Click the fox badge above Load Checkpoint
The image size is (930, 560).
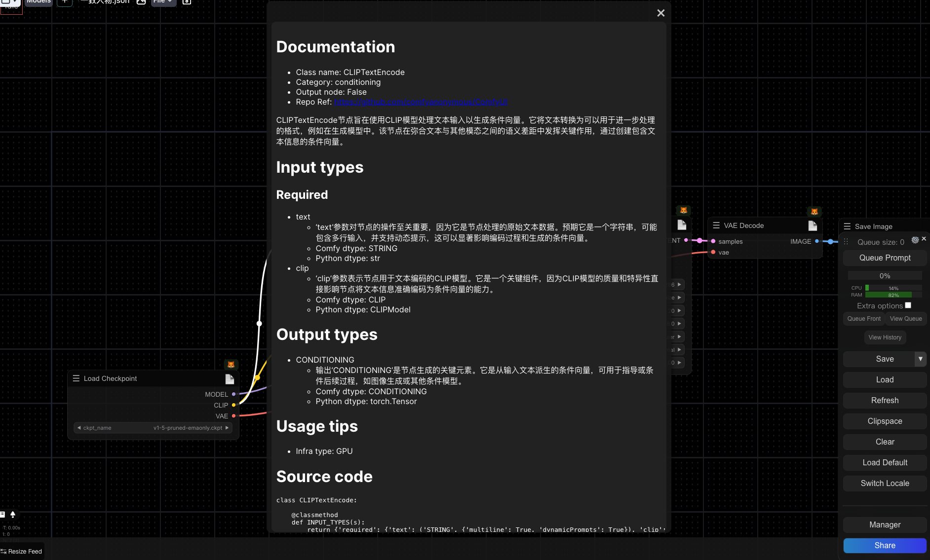(x=231, y=365)
